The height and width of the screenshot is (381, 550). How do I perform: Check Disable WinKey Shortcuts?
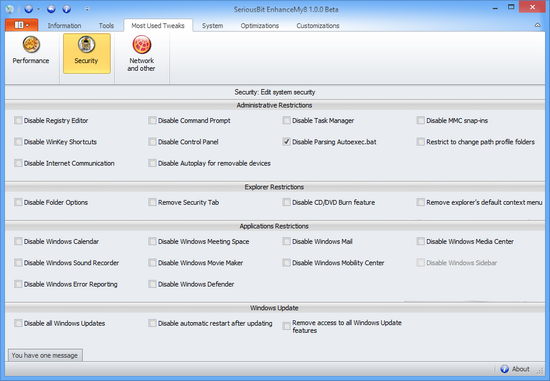[18, 142]
